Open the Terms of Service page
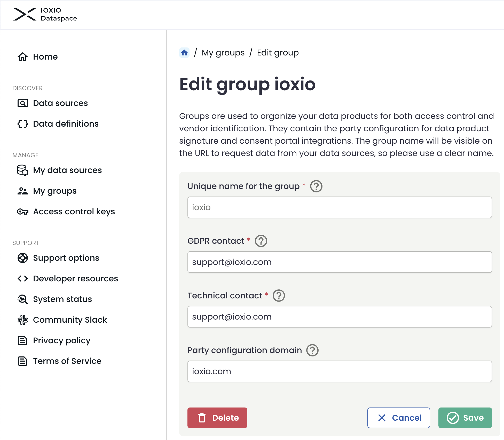The width and height of the screenshot is (504, 440). pos(67,361)
